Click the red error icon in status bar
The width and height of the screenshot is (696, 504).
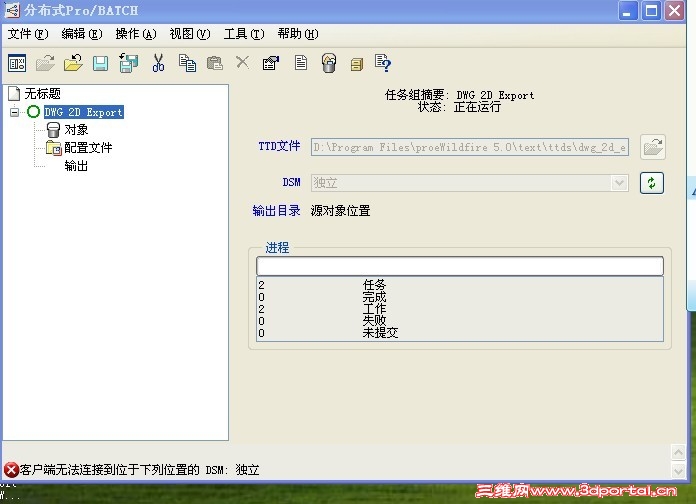[11, 470]
